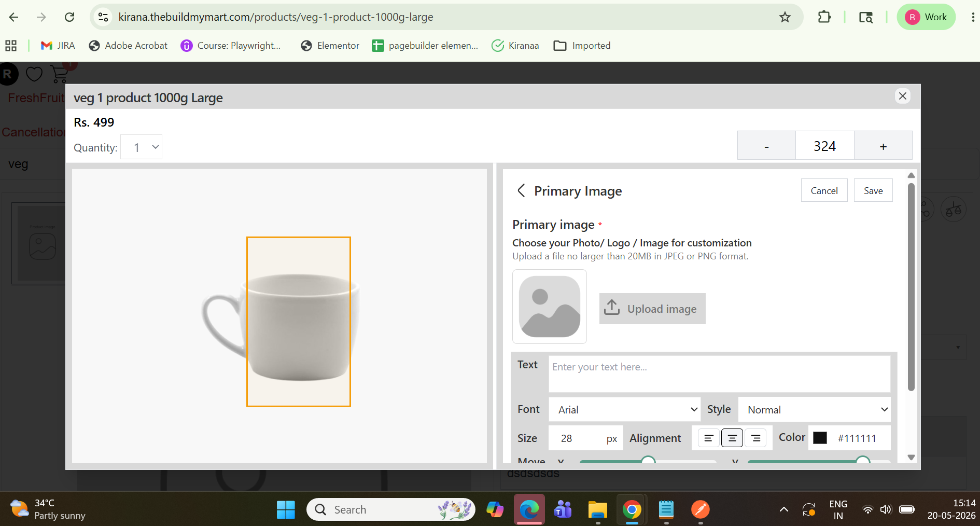Open the Imported bookmarks folder

(x=582, y=46)
